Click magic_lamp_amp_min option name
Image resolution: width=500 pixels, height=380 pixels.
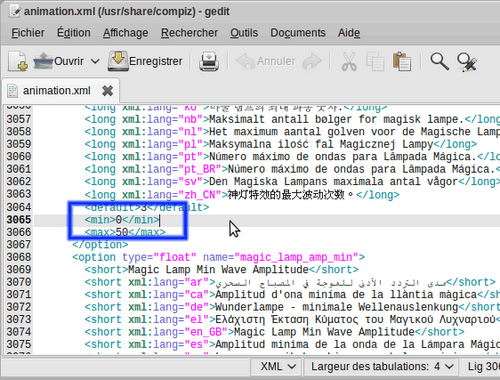(x=296, y=257)
